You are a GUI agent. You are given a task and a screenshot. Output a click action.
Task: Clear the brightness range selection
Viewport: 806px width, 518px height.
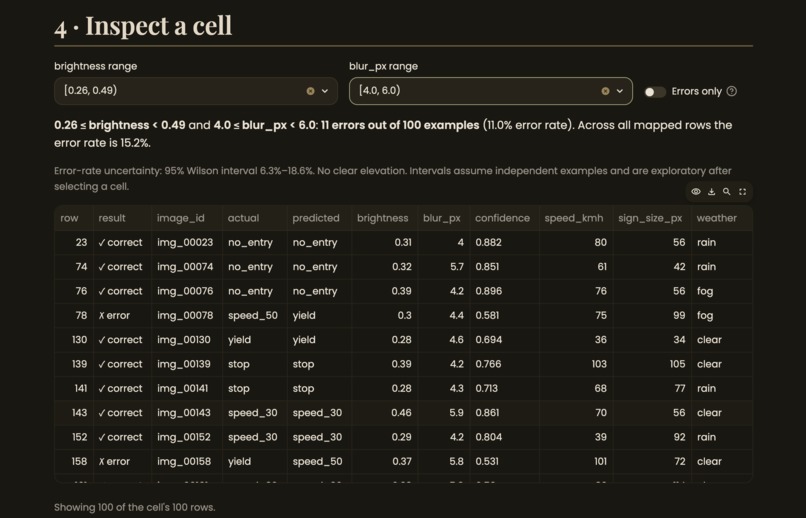coord(310,91)
